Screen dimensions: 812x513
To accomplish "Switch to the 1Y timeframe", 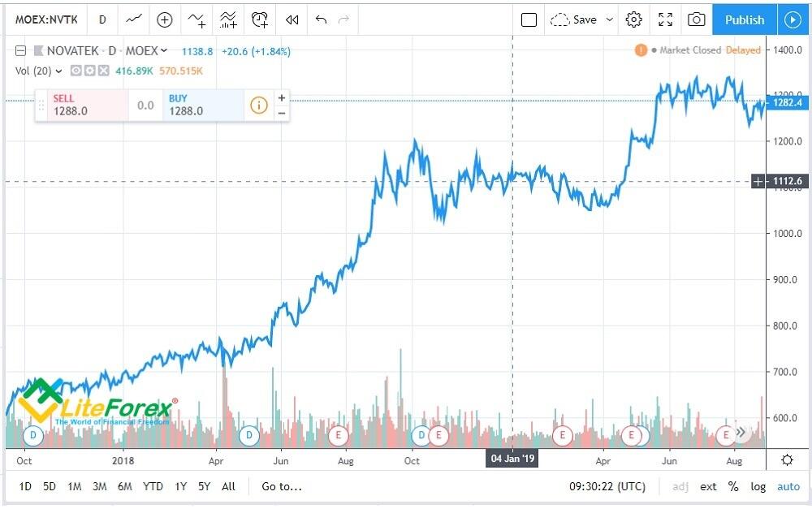I will click(179, 486).
